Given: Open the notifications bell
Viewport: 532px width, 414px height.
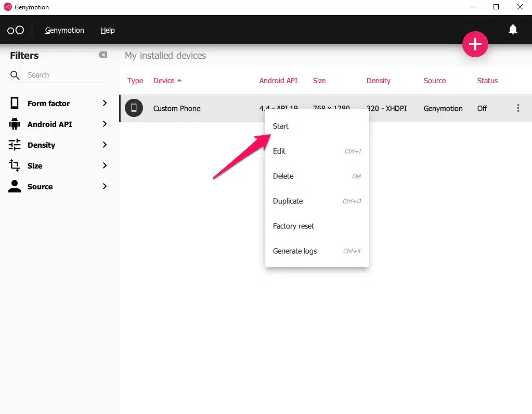Looking at the screenshot, I should click(x=513, y=30).
